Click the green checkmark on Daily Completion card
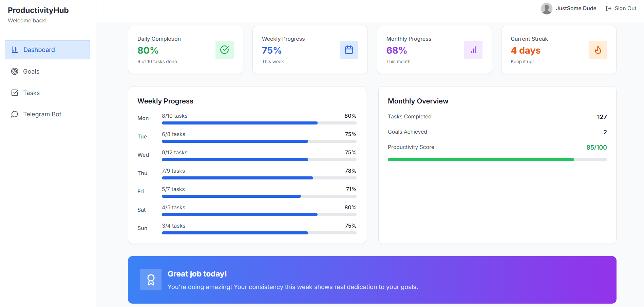644x307 pixels. coord(224,50)
